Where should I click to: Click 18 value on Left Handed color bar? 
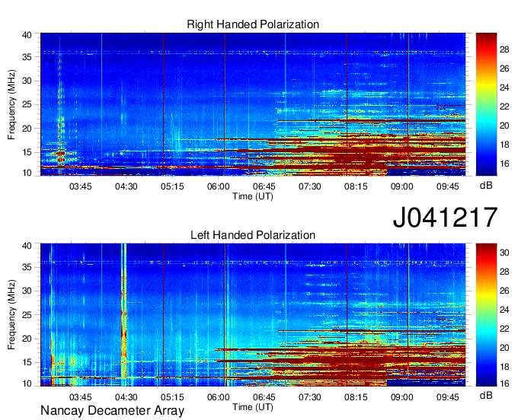coord(504,367)
